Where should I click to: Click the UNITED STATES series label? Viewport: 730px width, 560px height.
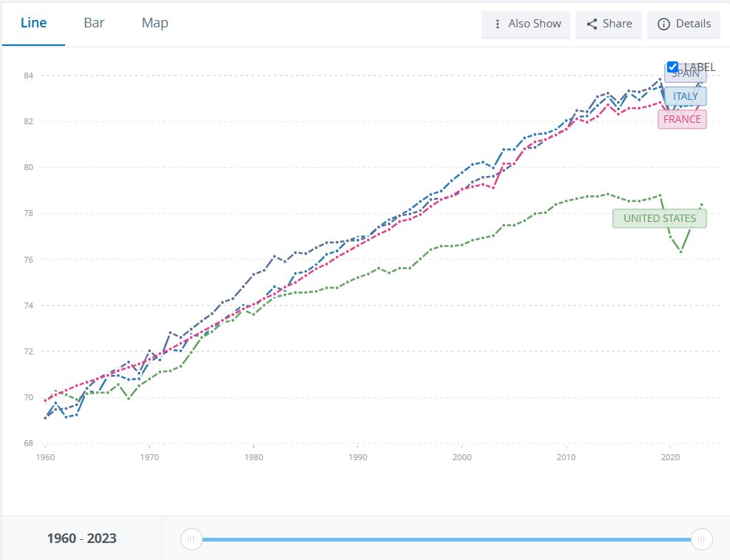click(x=659, y=218)
